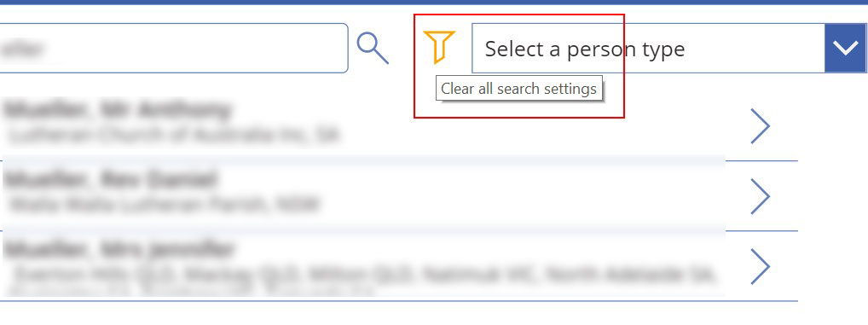The height and width of the screenshot is (325, 868).
Task: Open the third result's right chevron
Action: tap(760, 266)
